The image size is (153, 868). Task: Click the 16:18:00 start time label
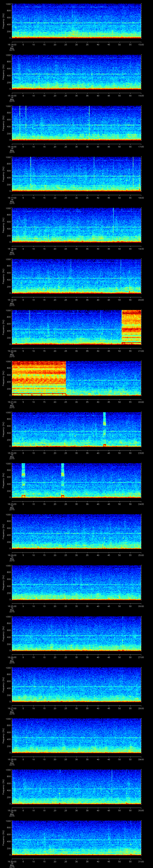pos(12,249)
